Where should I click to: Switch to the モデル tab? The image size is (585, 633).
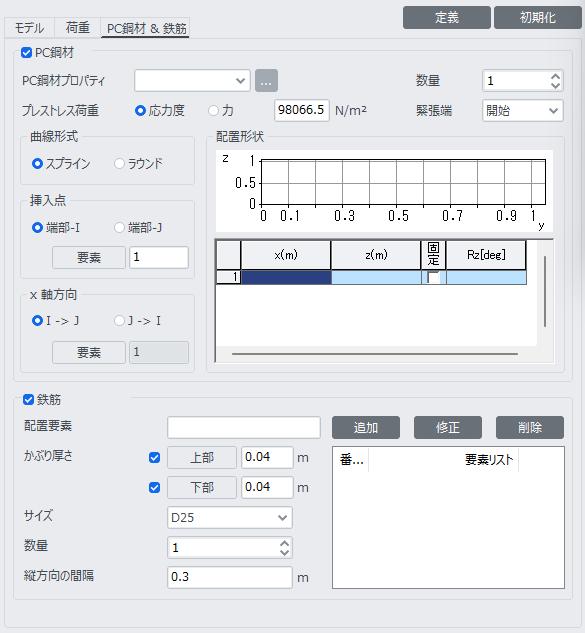pyautogui.click(x=29, y=28)
